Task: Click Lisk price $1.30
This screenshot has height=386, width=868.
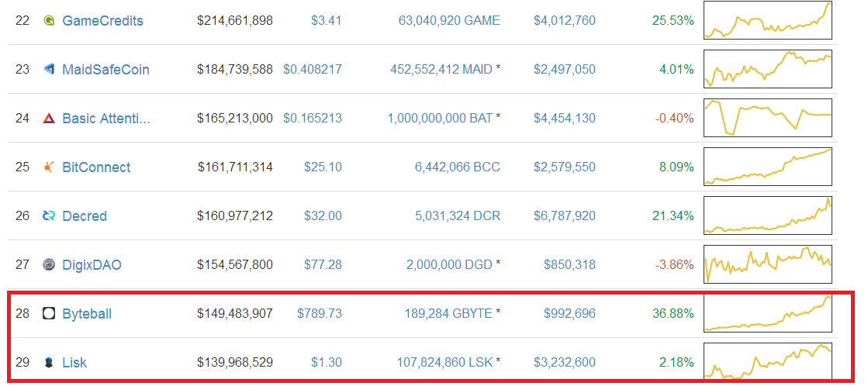Action: [326, 363]
